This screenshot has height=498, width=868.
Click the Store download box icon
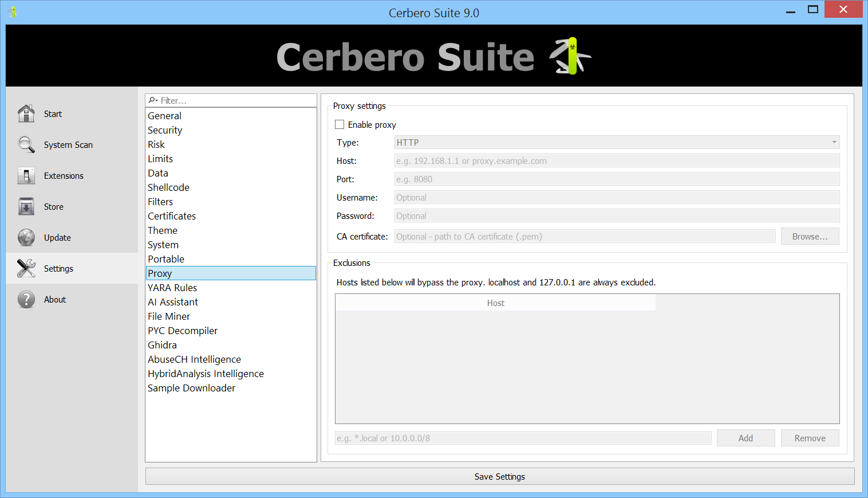[x=26, y=206]
